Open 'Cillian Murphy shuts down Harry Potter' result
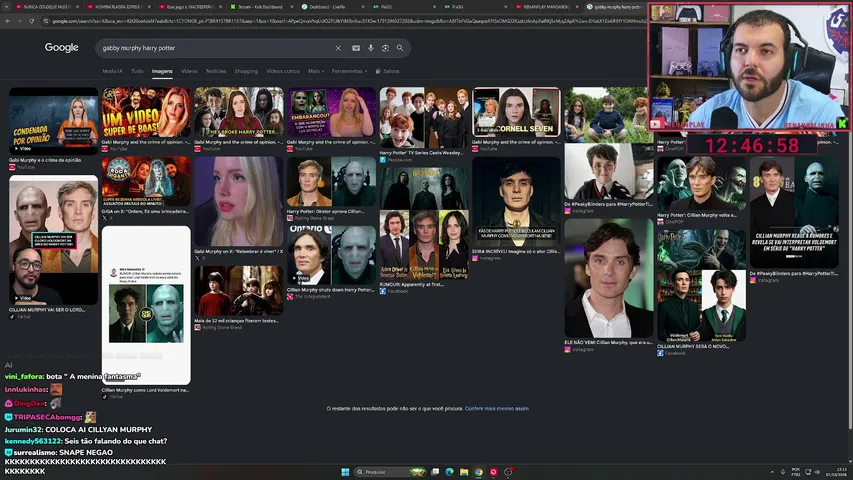This screenshot has width=853, height=480. [331, 255]
